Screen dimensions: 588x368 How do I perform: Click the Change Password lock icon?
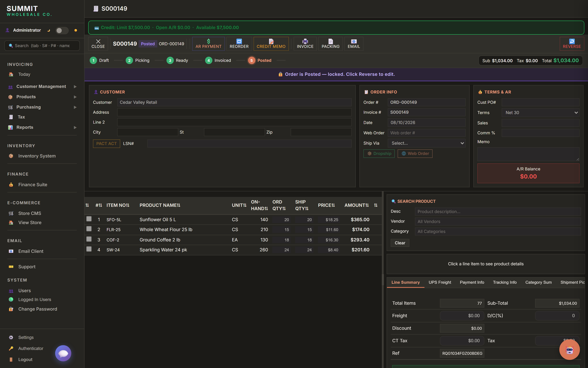coord(11,309)
